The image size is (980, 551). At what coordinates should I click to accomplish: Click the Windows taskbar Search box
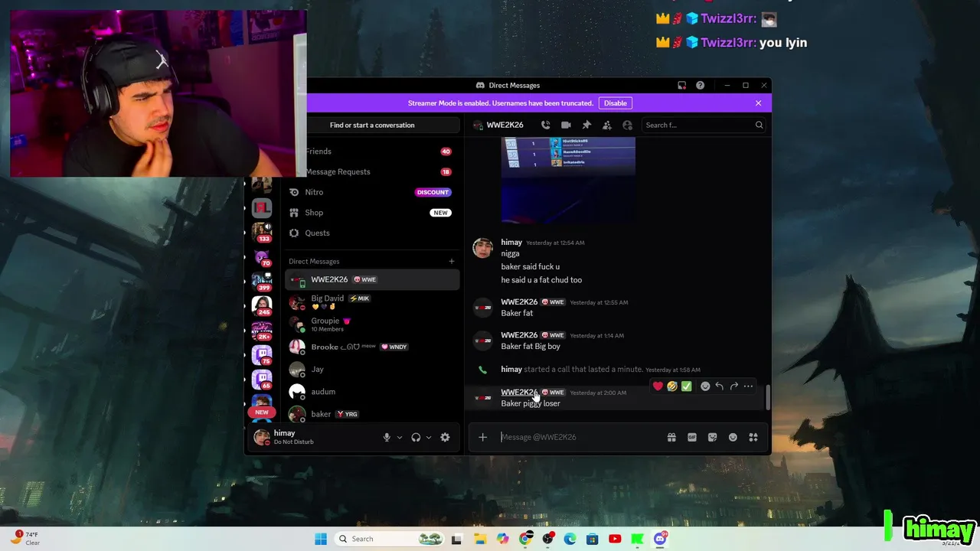click(391, 539)
